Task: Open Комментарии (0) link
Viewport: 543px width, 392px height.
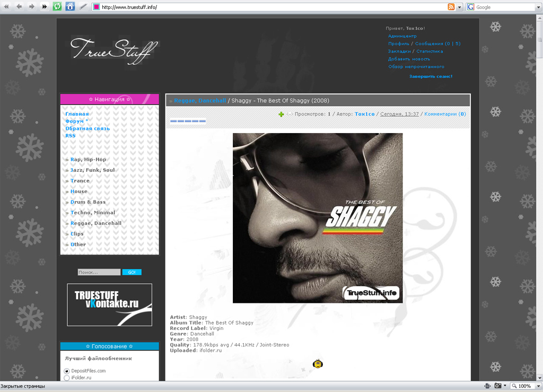Action: 445,114
